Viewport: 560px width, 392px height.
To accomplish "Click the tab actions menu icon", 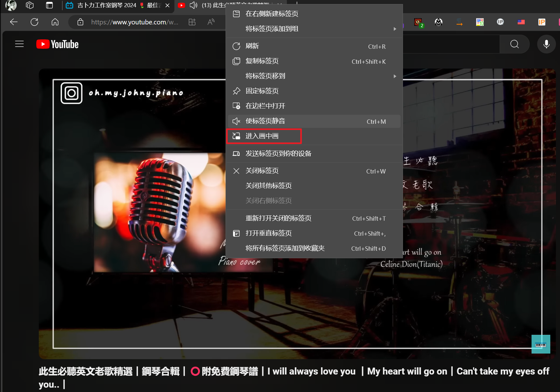I will (49, 5).
